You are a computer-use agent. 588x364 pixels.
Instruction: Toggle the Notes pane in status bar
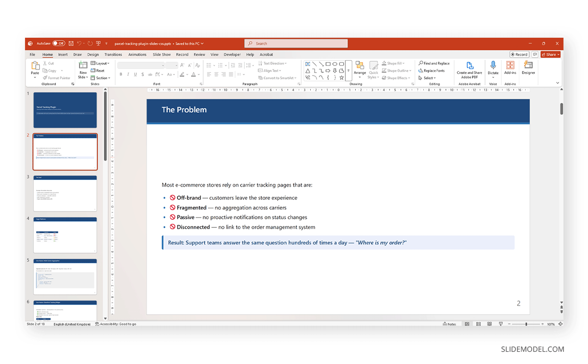point(449,324)
